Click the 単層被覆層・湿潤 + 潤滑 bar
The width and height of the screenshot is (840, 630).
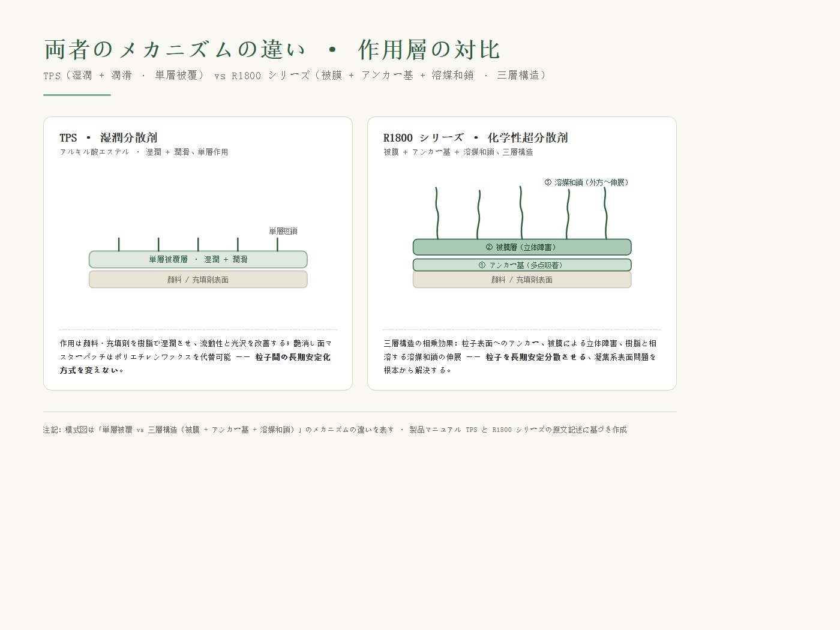coord(198,259)
